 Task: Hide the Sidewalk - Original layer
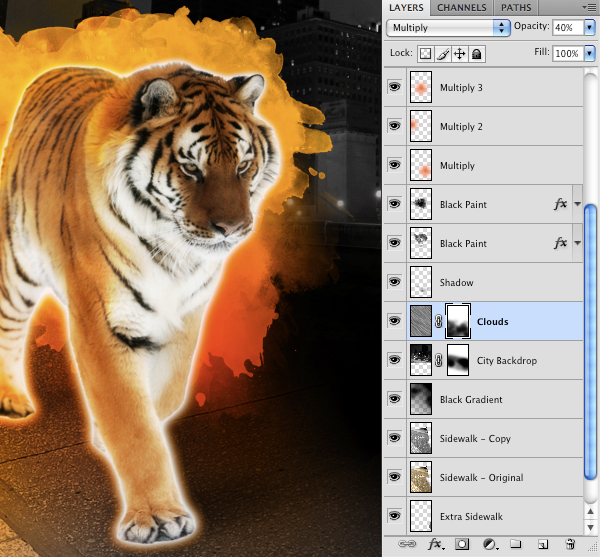(395, 477)
